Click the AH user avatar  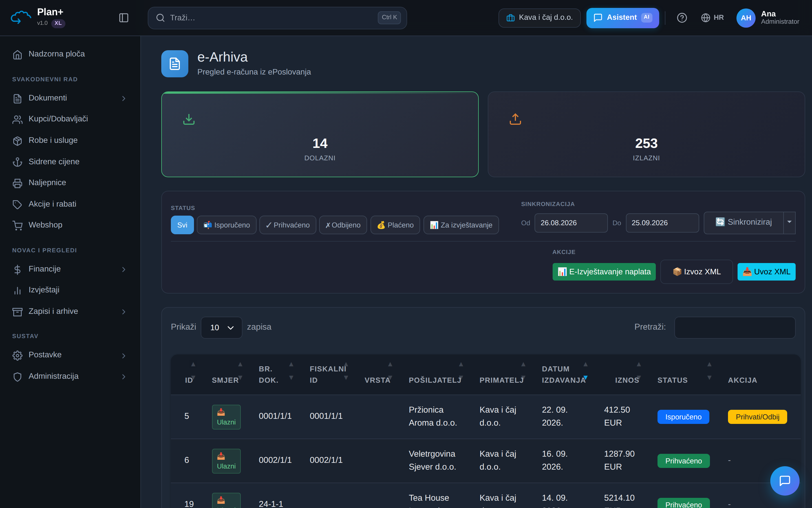click(745, 18)
